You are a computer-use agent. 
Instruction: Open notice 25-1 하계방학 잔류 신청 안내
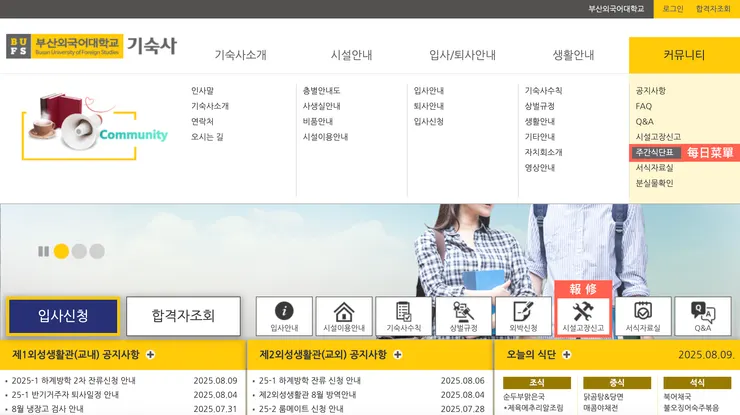click(310, 381)
